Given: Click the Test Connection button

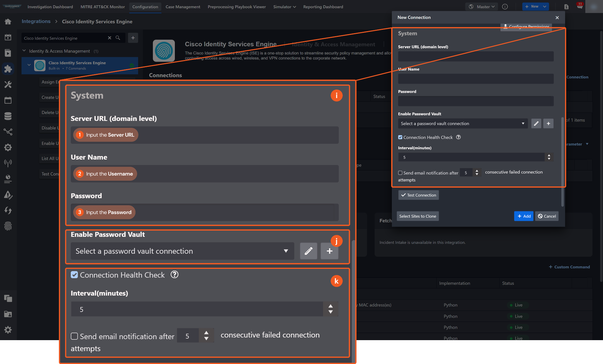Looking at the screenshot, I should pyautogui.click(x=418, y=195).
